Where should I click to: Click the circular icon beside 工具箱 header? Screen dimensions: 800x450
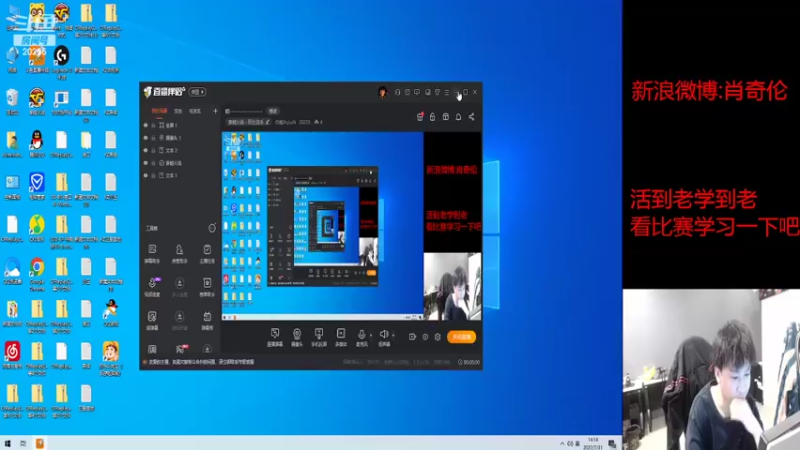coord(212,228)
